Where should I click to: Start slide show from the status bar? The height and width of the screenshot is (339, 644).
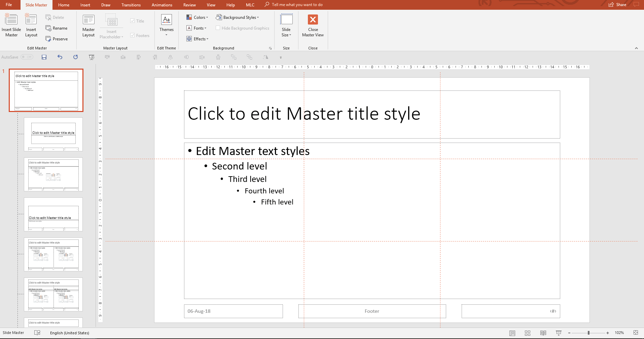[559, 333]
